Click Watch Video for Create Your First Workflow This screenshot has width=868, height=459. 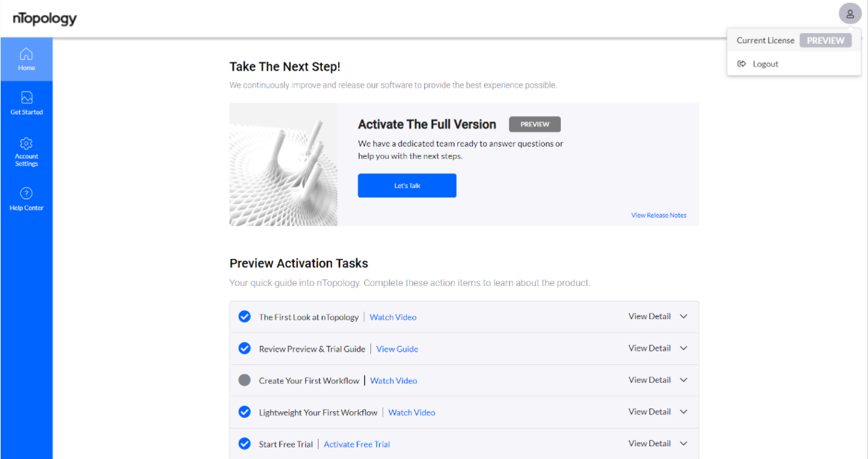point(394,381)
